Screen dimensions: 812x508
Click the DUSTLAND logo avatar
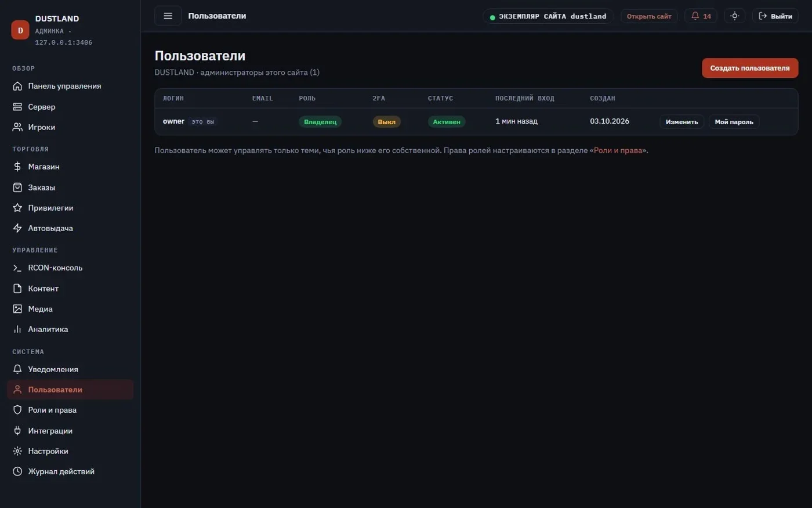pos(20,30)
